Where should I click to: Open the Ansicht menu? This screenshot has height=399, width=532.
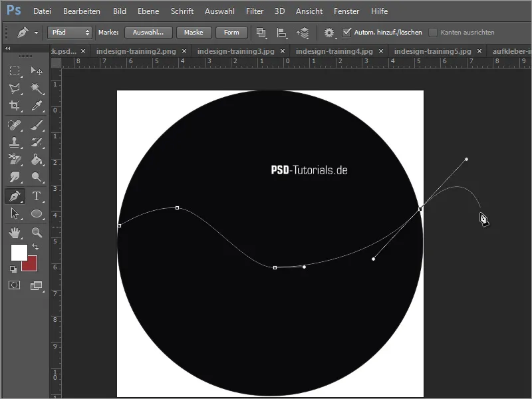point(309,11)
